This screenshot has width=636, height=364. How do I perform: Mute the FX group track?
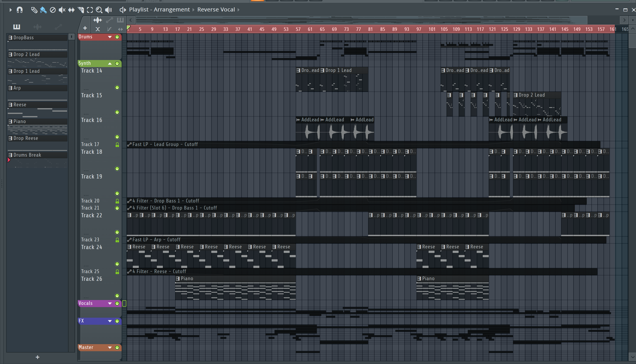[x=117, y=321]
